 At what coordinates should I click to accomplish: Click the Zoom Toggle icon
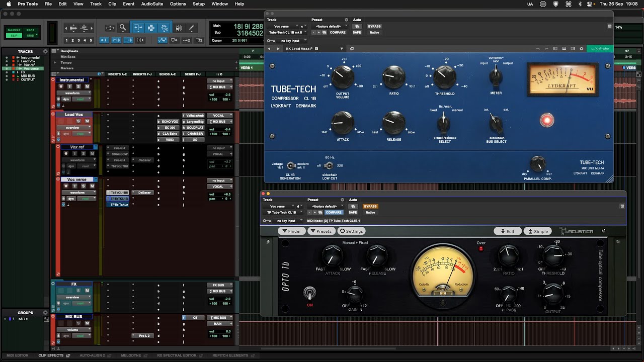110,28
